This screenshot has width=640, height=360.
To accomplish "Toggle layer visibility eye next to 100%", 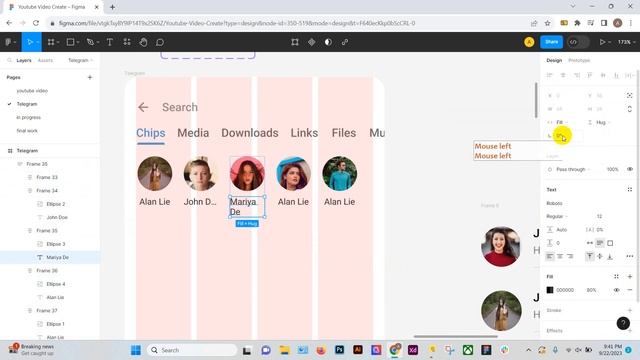I will click(629, 169).
